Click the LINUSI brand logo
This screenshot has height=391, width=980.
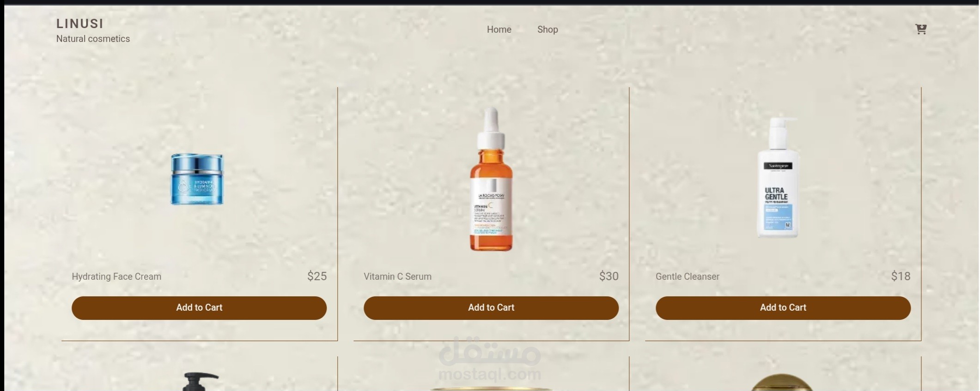pyautogui.click(x=80, y=24)
